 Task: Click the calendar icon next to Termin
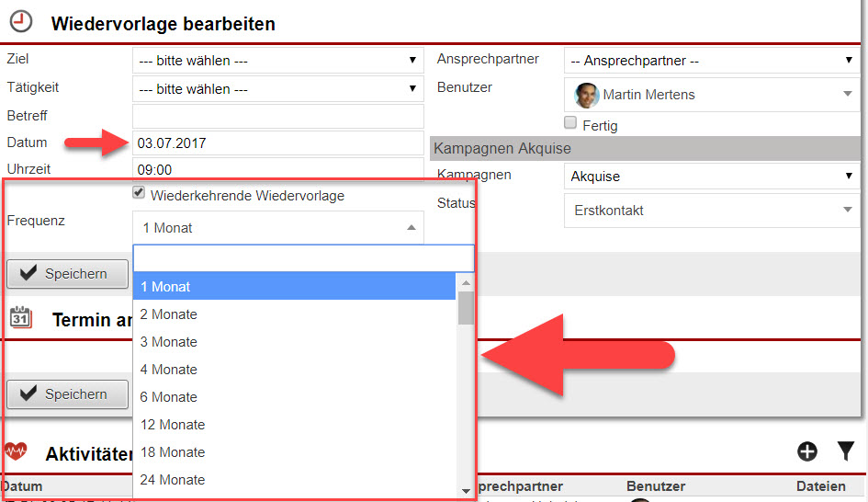[20, 318]
